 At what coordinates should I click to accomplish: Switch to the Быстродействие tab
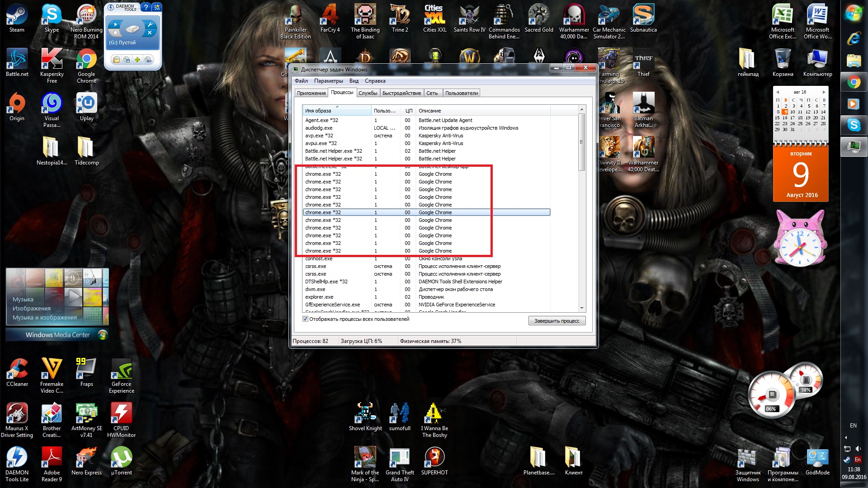pyautogui.click(x=401, y=93)
